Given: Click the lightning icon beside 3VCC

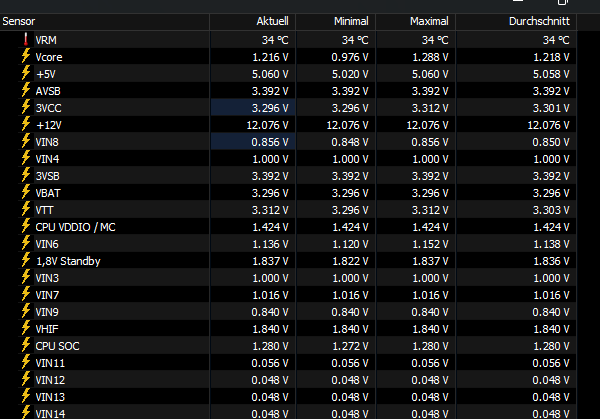Looking at the screenshot, I should coord(26,107).
